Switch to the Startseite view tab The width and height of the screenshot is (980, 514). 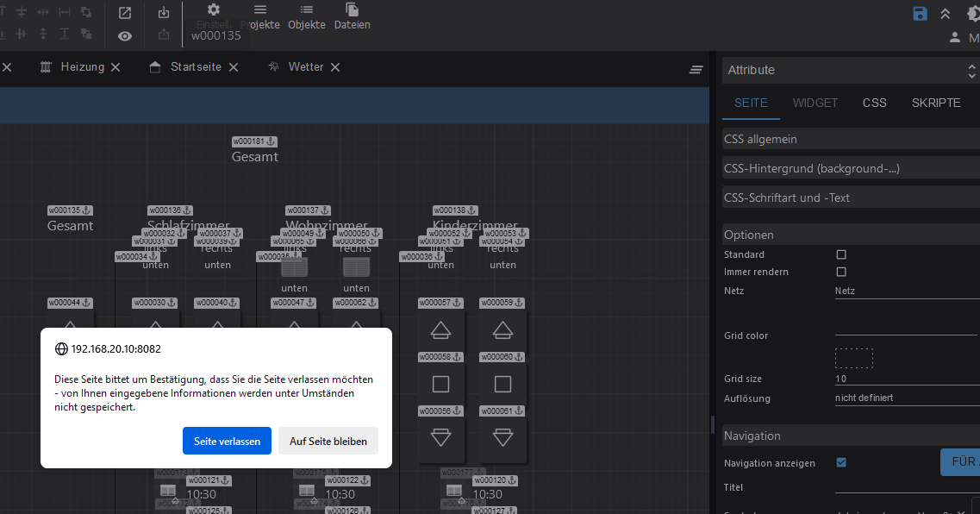(x=195, y=67)
